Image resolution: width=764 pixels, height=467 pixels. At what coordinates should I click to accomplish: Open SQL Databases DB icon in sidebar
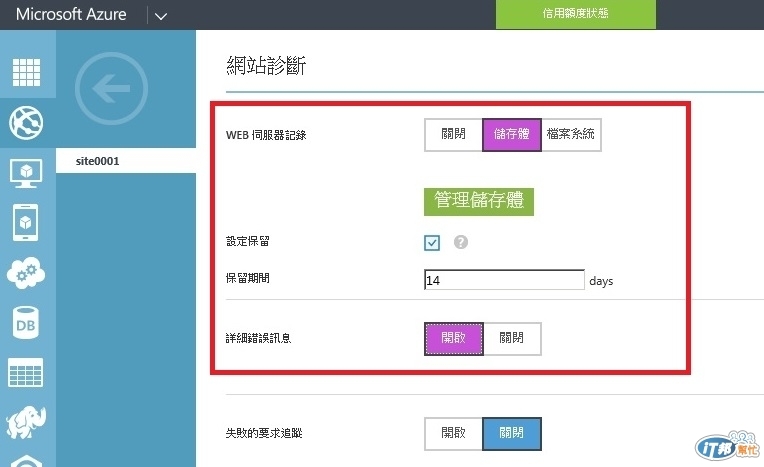pos(25,323)
